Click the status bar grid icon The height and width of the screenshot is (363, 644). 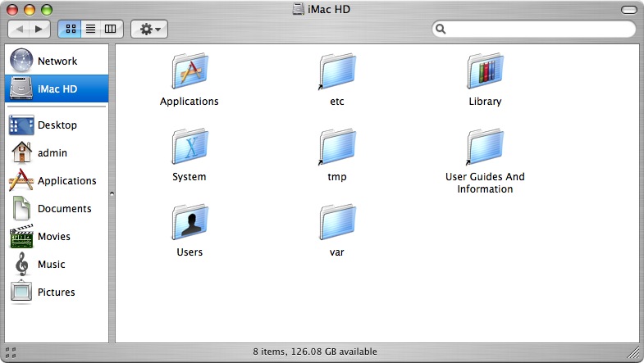tap(11, 352)
